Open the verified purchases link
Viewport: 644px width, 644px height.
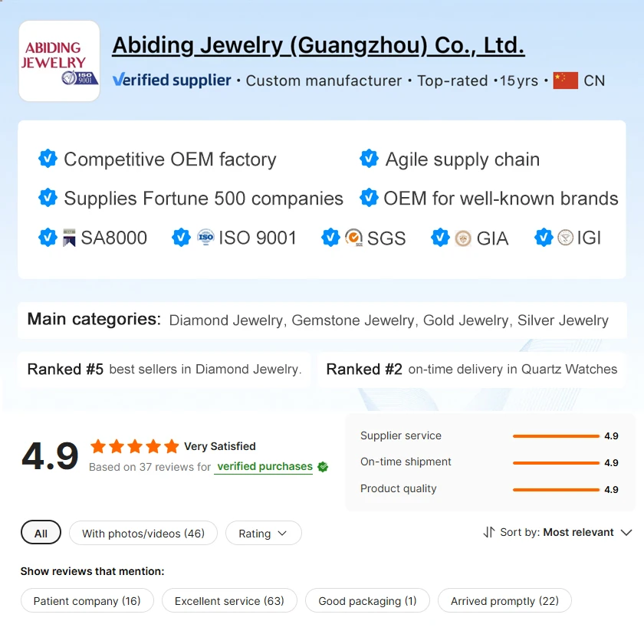point(264,466)
